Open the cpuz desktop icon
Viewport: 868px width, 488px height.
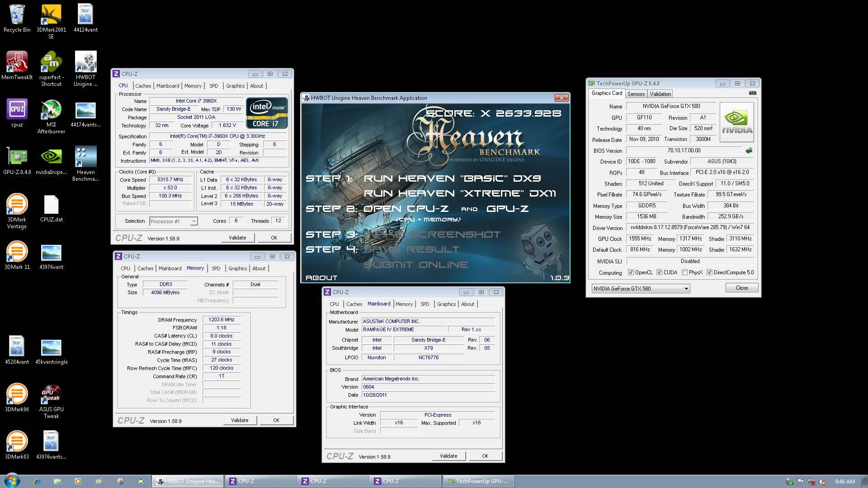click(17, 113)
